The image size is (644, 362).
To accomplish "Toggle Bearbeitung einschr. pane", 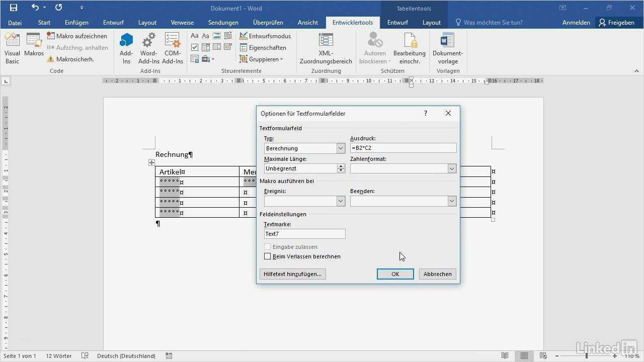I will [409, 48].
